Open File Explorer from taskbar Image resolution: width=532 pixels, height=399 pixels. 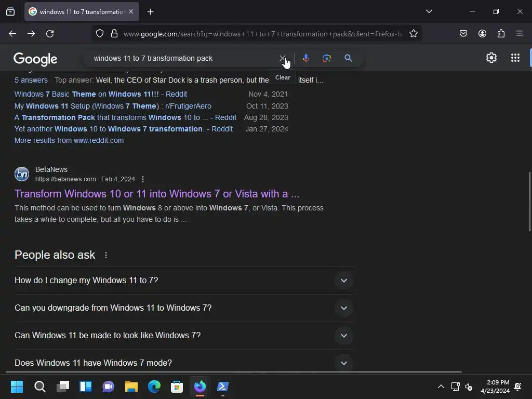click(x=131, y=387)
